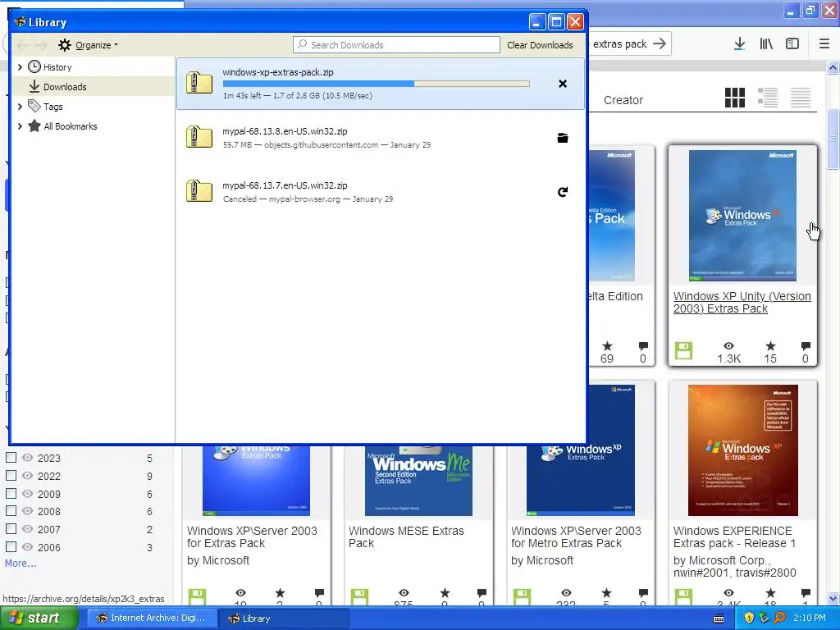
Task: Open Windows XP Unity Extras Pack link
Action: [x=742, y=302]
